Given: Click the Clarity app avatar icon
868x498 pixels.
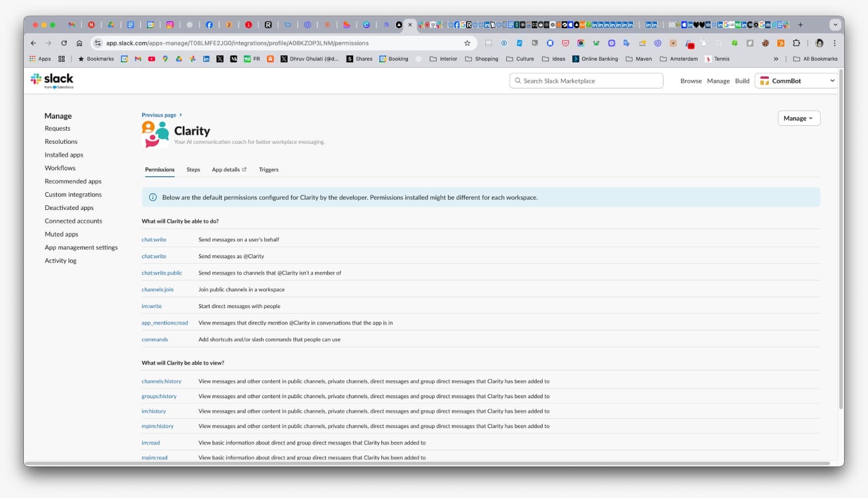Looking at the screenshot, I should click(155, 133).
